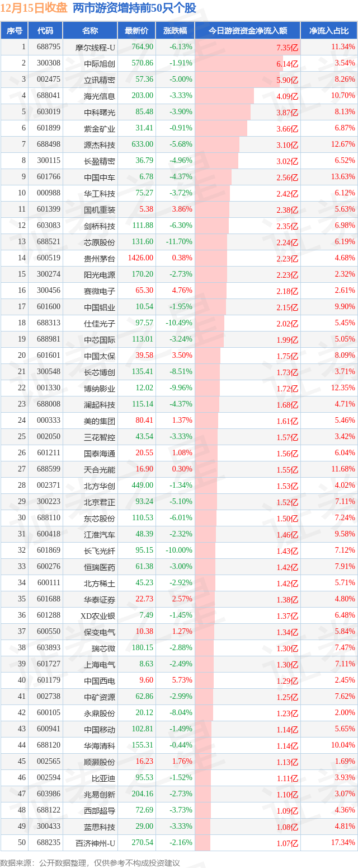358x868 pixels.
Task: Select stock name 百济神州-U
Action: point(96,843)
